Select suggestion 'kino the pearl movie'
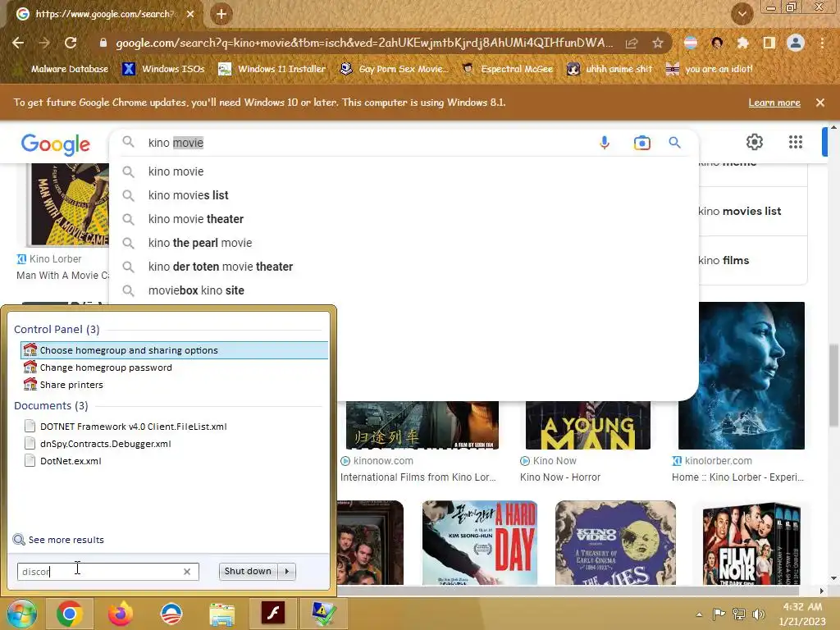This screenshot has height=630, width=840. [x=404, y=243]
